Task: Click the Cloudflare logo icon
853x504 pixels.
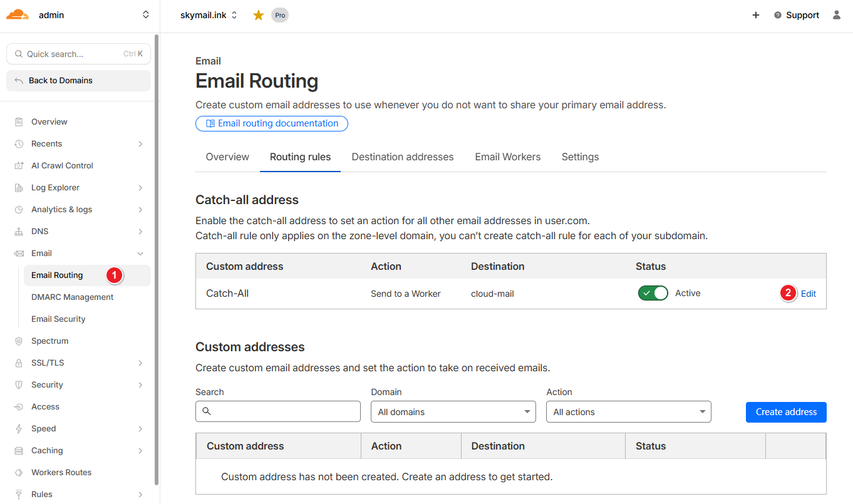Action: pos(18,15)
